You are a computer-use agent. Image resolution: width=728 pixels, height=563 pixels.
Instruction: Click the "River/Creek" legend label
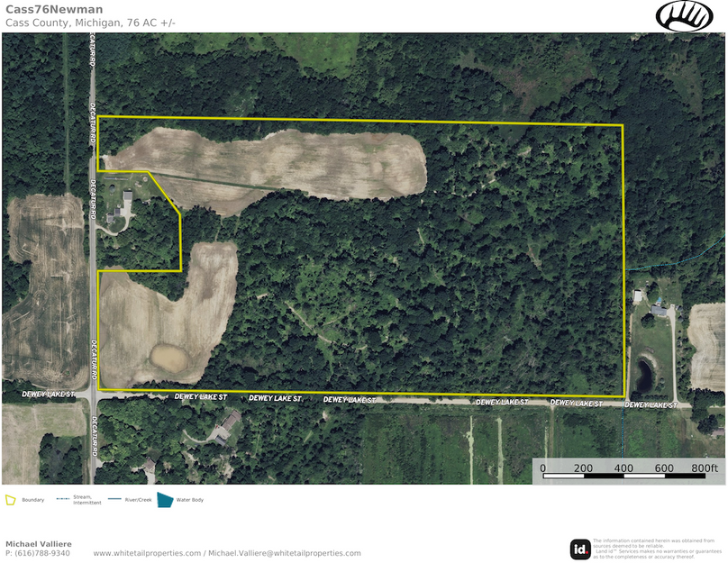pos(139,500)
